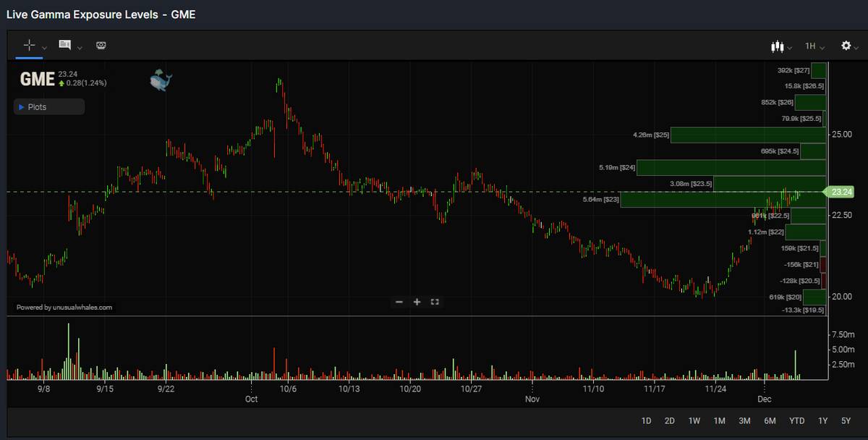This screenshot has height=440, width=868.
Task: Click the Nov date axis label
Action: coord(532,399)
